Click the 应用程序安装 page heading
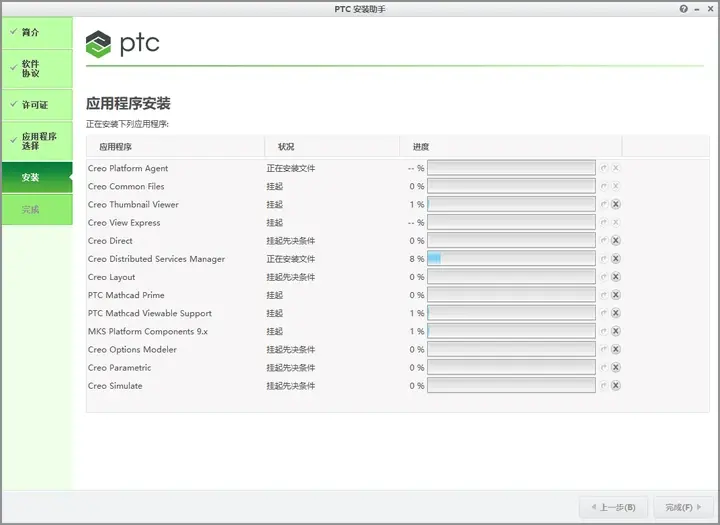Viewport: 720px width, 525px height. (x=128, y=103)
